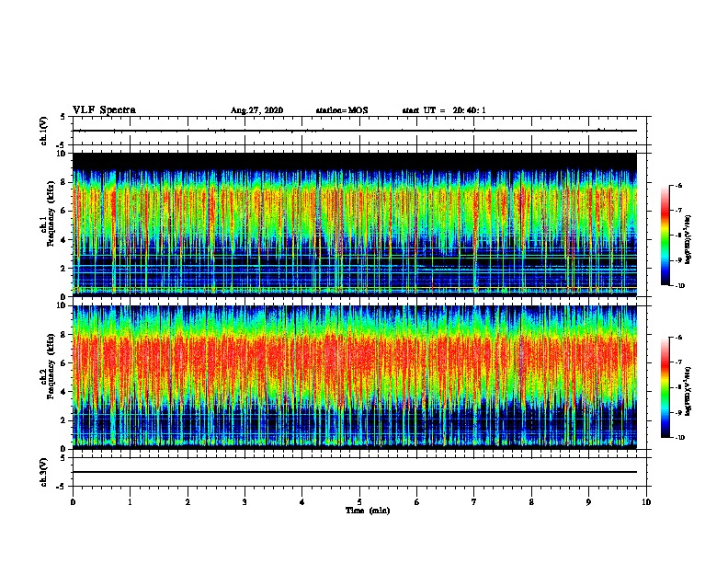Click the ch.2 frequency tick label "2"
This screenshot has height=563, width=728.
click(63, 420)
